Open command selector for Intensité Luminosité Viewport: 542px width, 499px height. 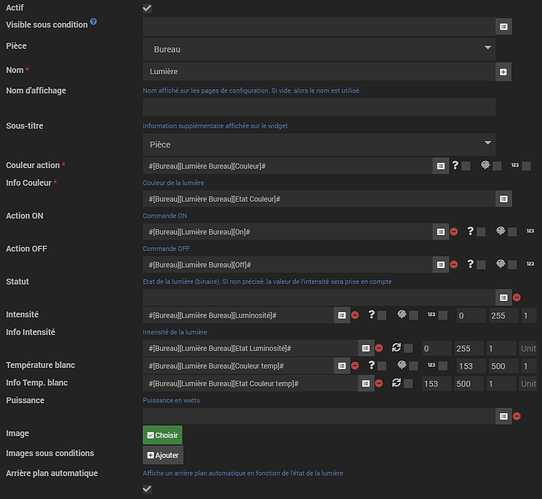(x=342, y=315)
